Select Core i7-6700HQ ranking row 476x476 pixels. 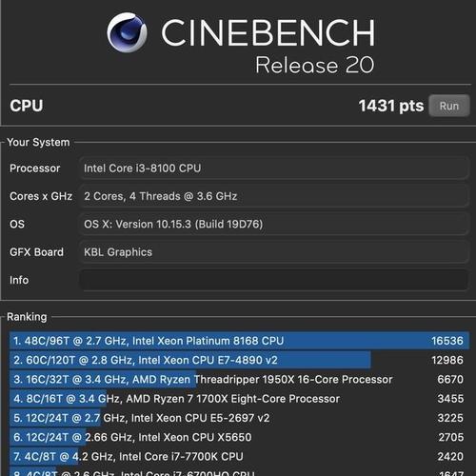pos(239,472)
